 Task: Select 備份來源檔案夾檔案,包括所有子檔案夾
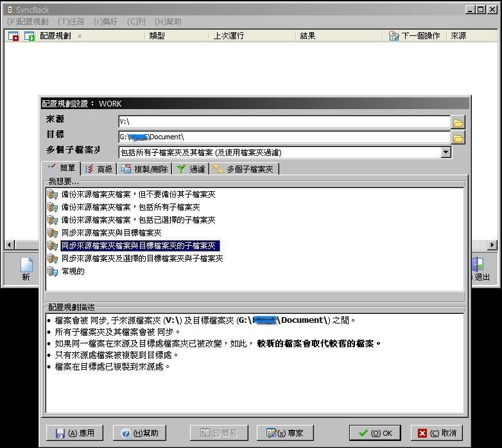click(130, 207)
